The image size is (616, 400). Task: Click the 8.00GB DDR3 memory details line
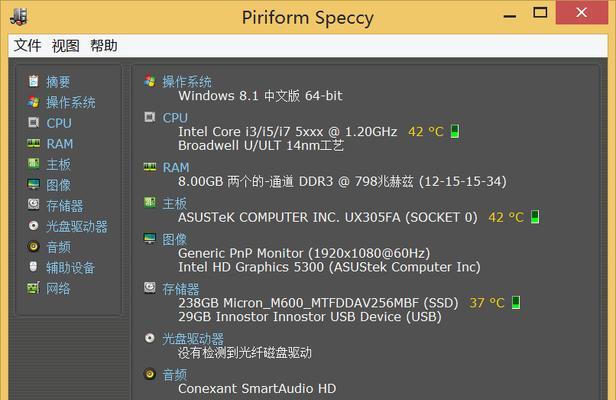pyautogui.click(x=342, y=182)
